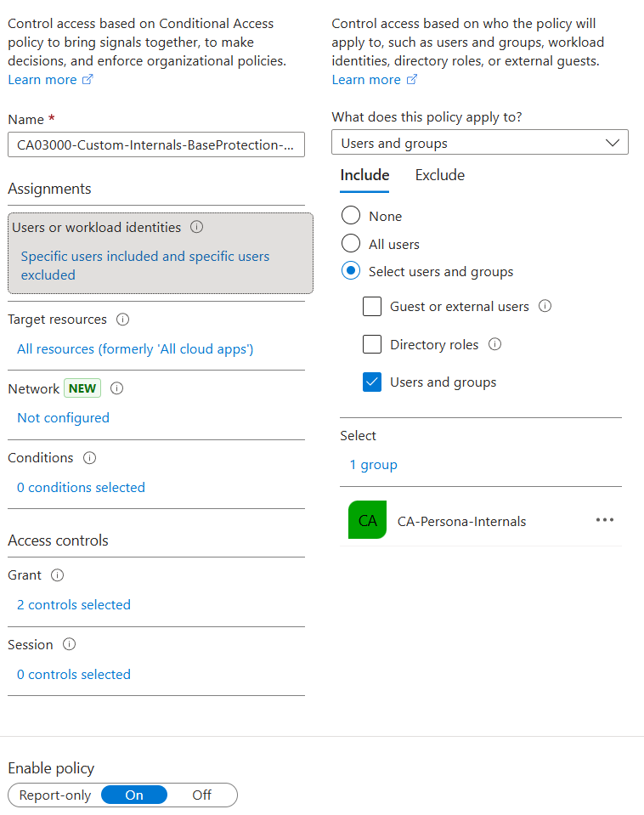
Task: Click info icon beside Conditions heading
Action: 89,458
